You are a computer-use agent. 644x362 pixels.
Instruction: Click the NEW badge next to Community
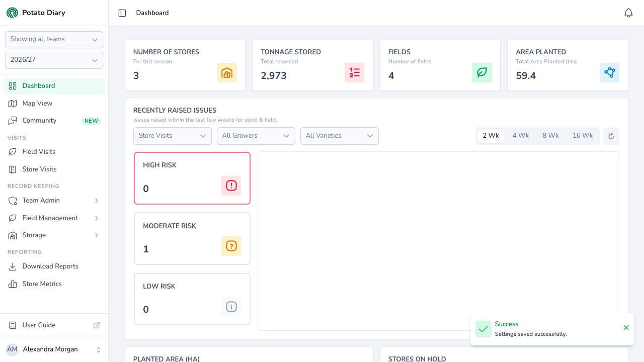pyautogui.click(x=92, y=121)
